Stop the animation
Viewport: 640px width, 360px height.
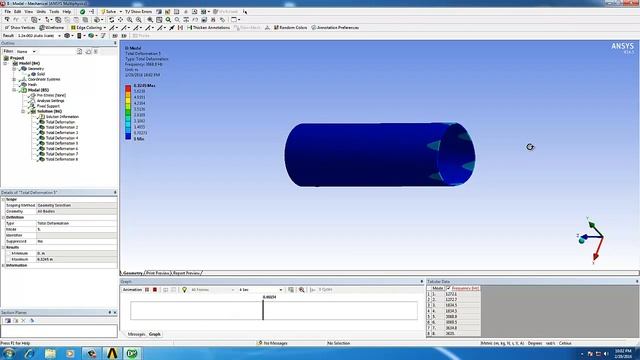(x=155, y=290)
